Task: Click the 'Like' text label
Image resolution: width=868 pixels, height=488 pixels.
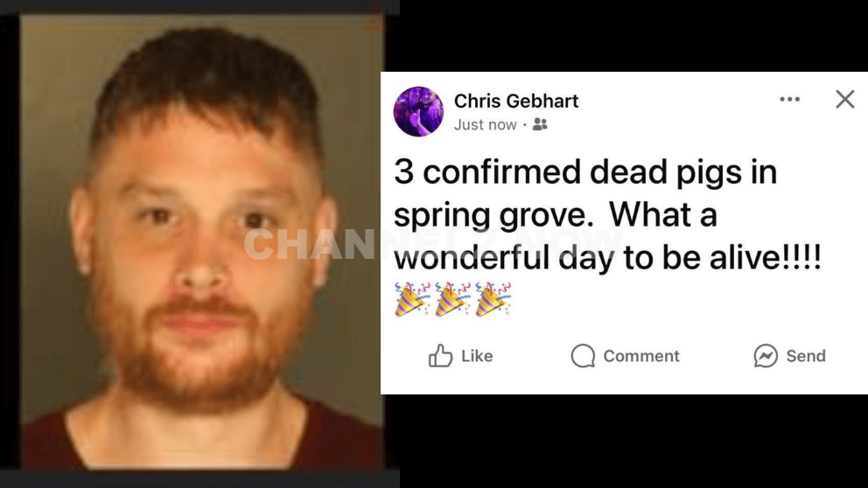Action: pyautogui.click(x=477, y=356)
